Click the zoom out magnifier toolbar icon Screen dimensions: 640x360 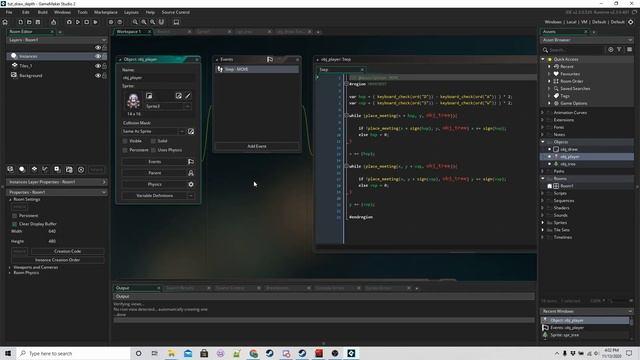[135, 22]
